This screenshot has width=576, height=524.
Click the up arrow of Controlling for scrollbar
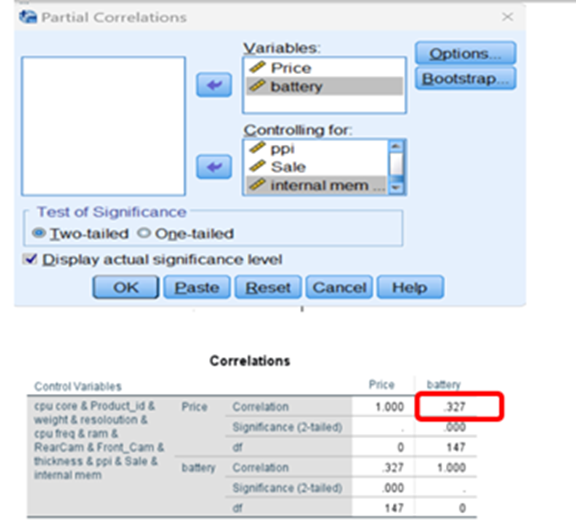pyautogui.click(x=396, y=146)
